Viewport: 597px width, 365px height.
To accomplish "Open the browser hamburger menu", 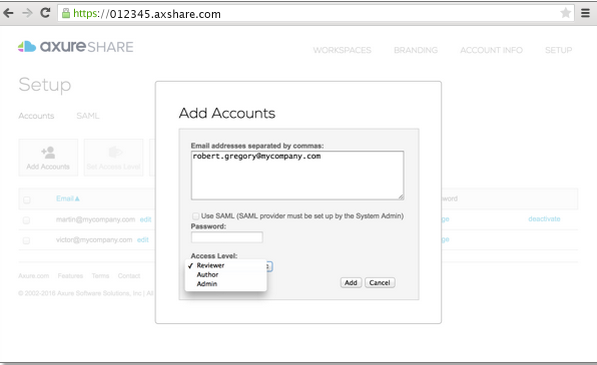I will click(585, 13).
